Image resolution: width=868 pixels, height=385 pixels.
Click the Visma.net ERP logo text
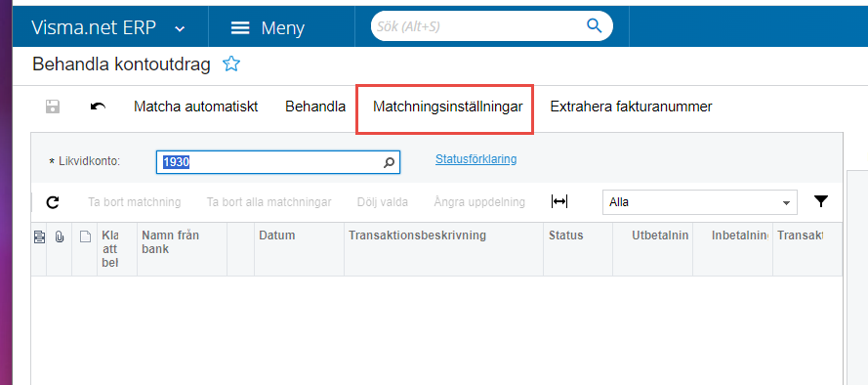click(94, 27)
